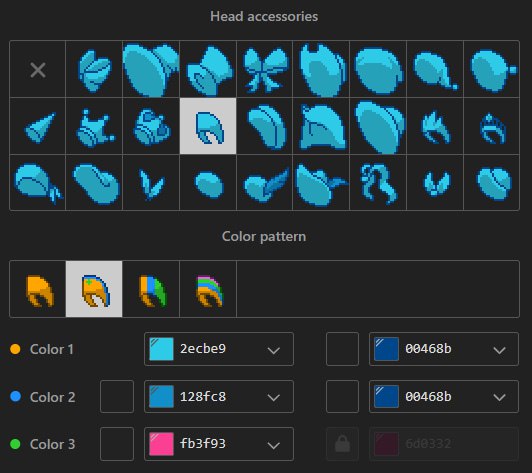Select the party cone hat accessory

pyautogui.click(x=38, y=126)
